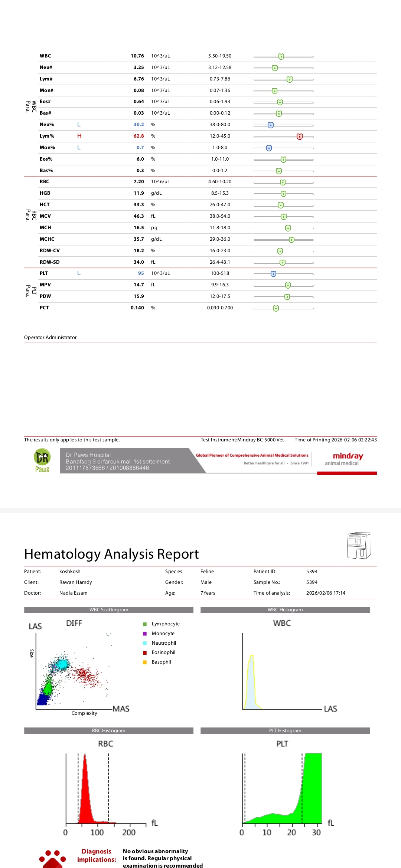Select the green Lymphocyte legend swatch

click(145, 624)
